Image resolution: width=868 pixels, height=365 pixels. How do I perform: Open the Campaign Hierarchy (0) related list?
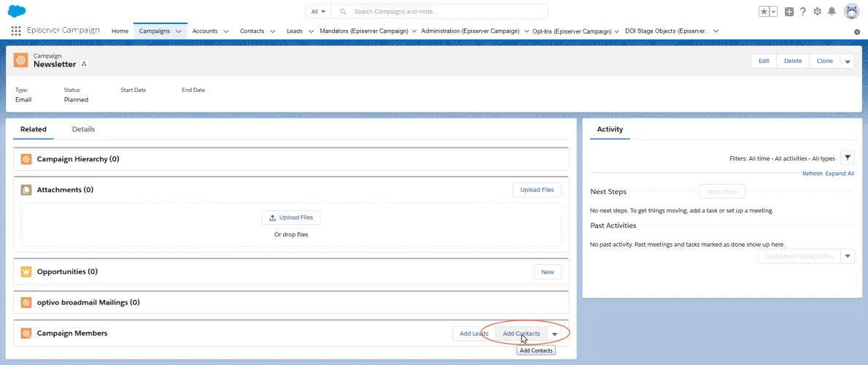[78, 159]
